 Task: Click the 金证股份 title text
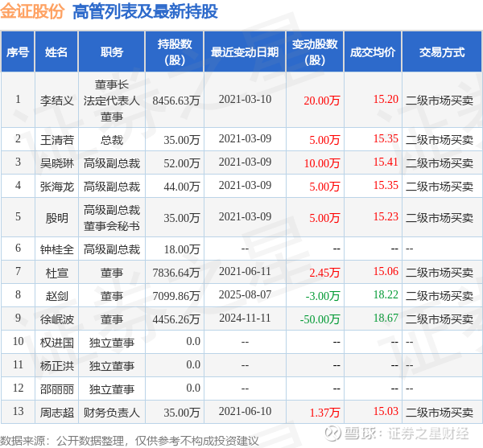click(x=32, y=11)
